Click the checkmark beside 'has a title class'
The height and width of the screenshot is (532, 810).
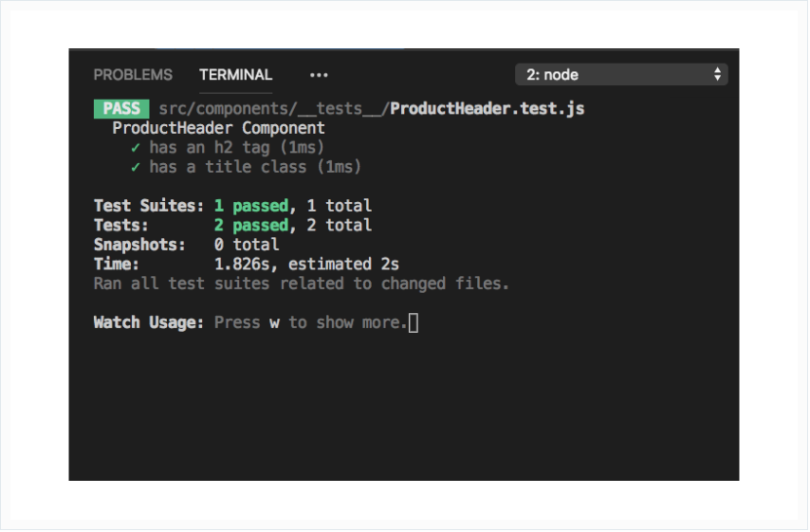point(136,167)
